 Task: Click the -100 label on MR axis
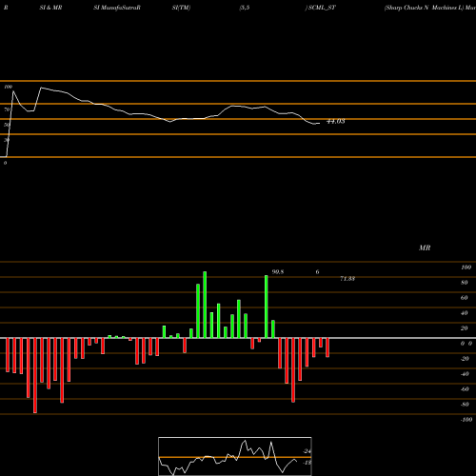click(x=466, y=420)
